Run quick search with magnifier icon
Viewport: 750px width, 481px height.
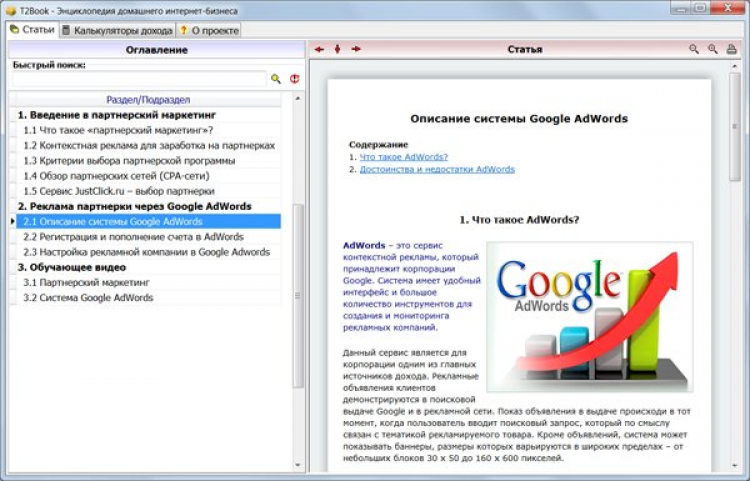pyautogui.click(x=276, y=79)
